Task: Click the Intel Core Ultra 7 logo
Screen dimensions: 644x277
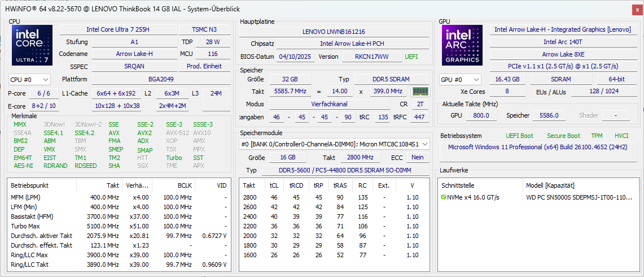Action: coord(32,45)
